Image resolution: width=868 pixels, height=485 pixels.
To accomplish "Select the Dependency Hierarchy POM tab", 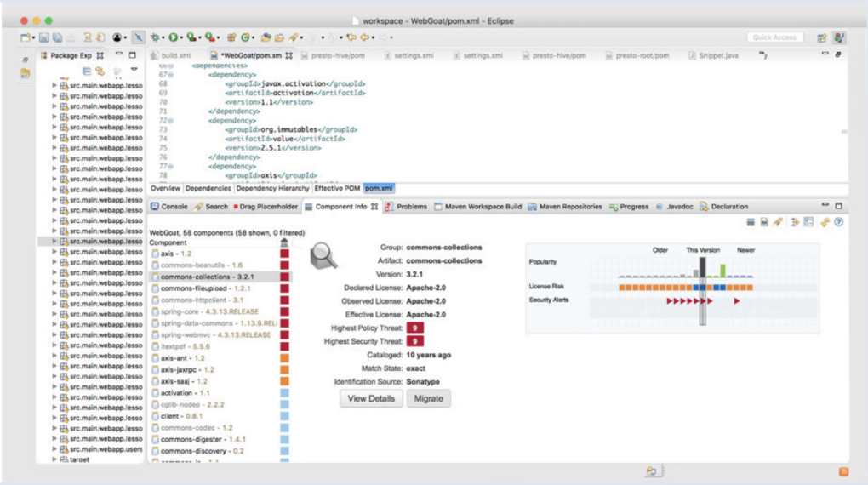I will coord(272,188).
